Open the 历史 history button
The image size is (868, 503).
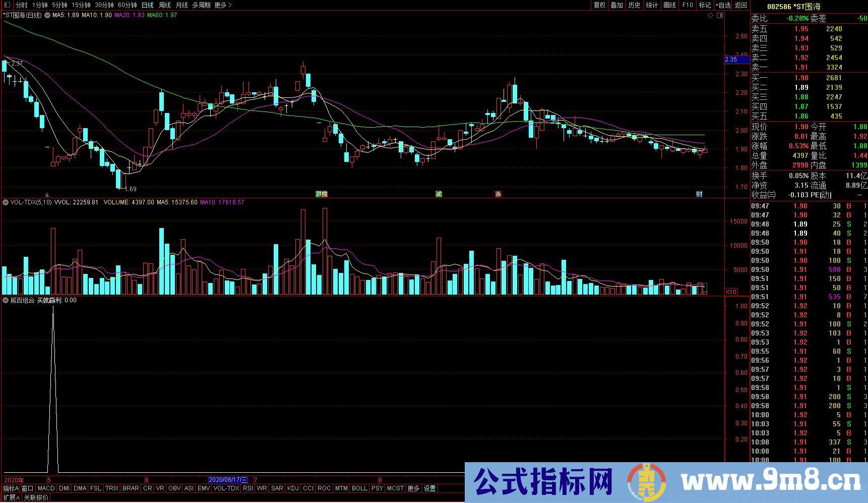pos(635,5)
